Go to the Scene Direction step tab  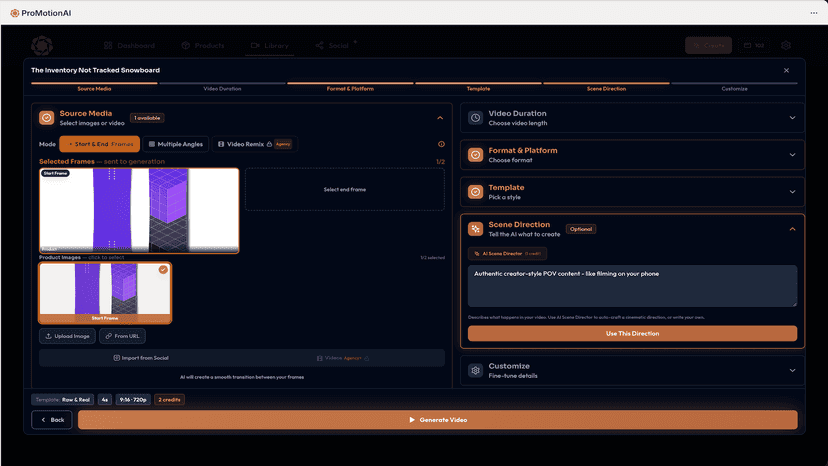tap(606, 88)
